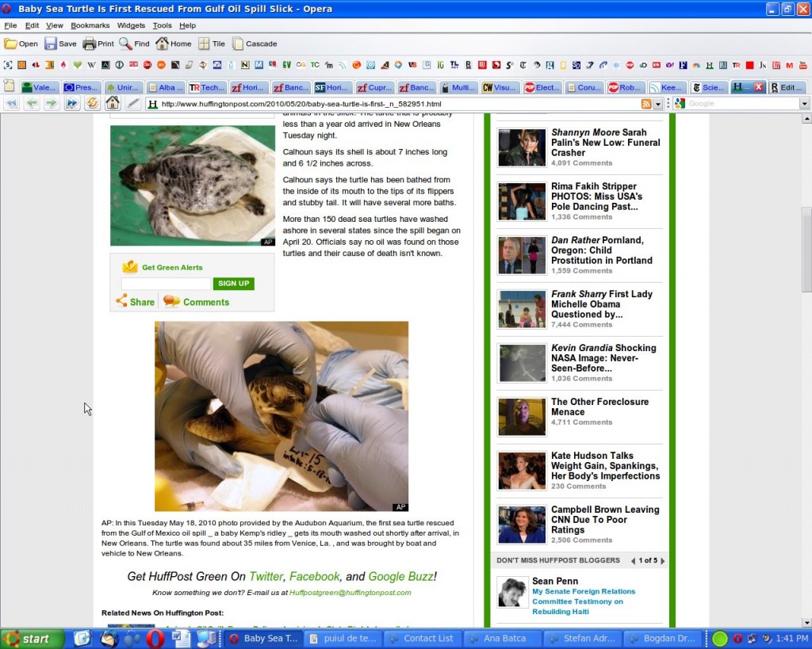Click the Open toolbar button
The height and width of the screenshot is (649, 812).
pos(21,44)
